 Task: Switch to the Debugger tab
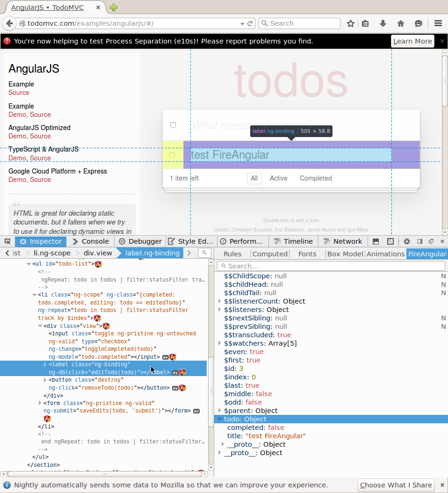click(x=141, y=241)
